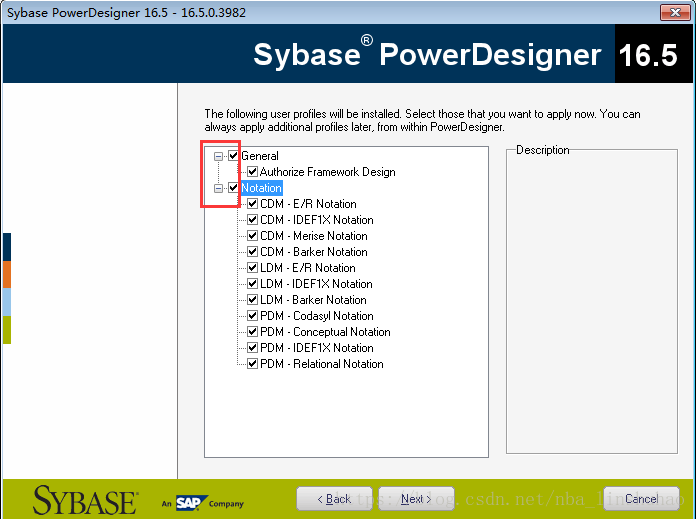The height and width of the screenshot is (519, 696).
Task: Click inside the Description panel
Action: click(x=592, y=302)
